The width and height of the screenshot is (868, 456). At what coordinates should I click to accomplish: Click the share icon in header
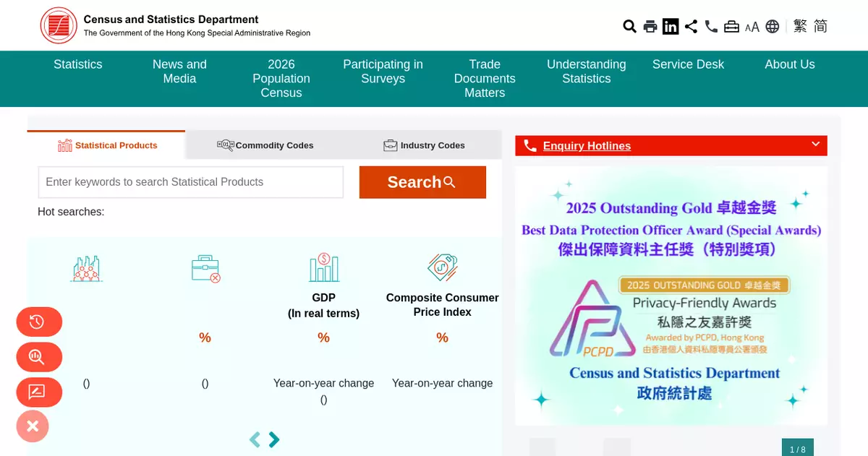[x=691, y=27]
